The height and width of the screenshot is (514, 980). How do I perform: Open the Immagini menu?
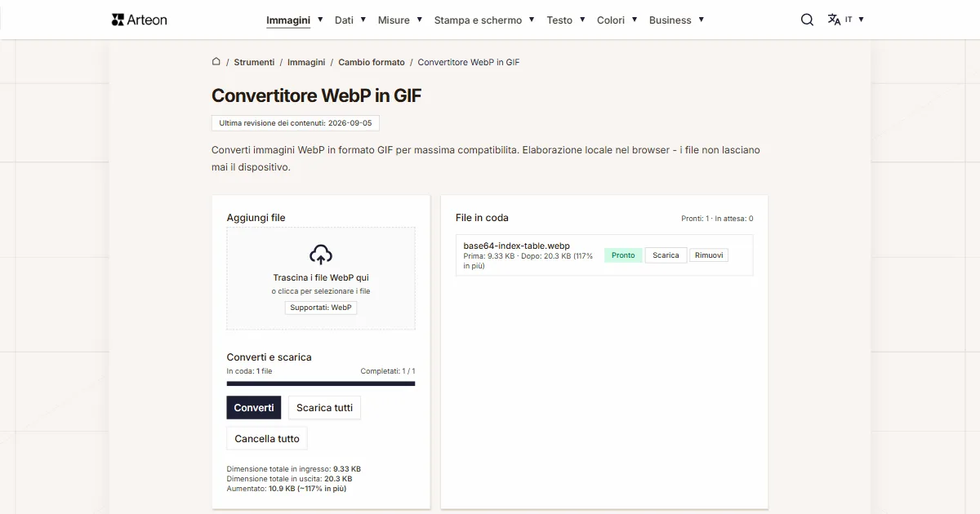click(x=288, y=20)
